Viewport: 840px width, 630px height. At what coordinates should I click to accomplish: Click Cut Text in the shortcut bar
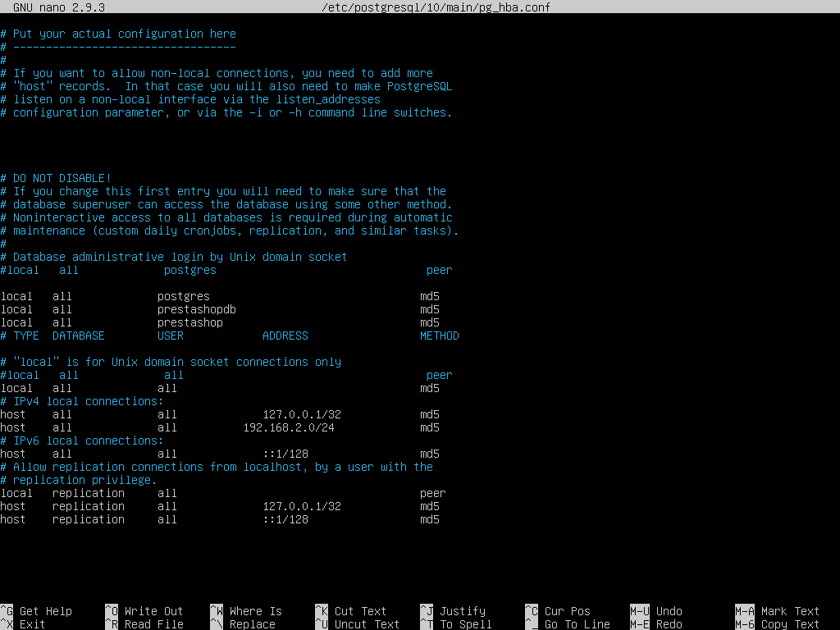click(360, 611)
